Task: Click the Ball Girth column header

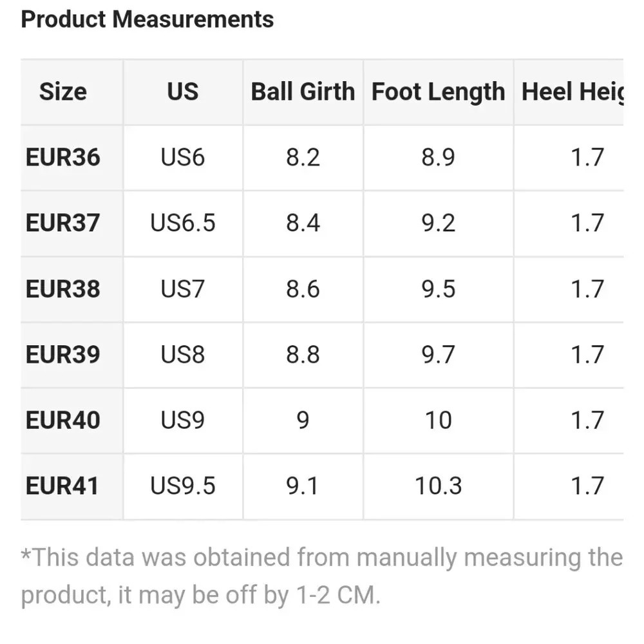Action: tap(303, 91)
